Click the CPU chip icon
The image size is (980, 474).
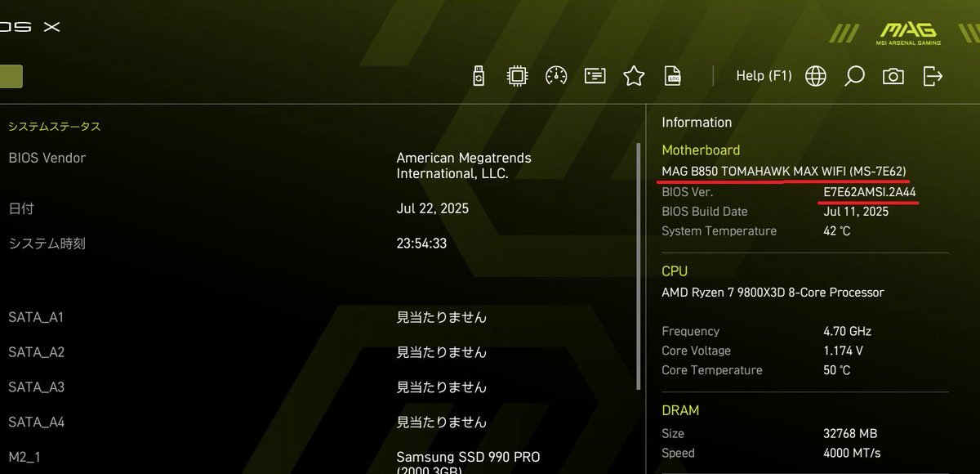517,76
